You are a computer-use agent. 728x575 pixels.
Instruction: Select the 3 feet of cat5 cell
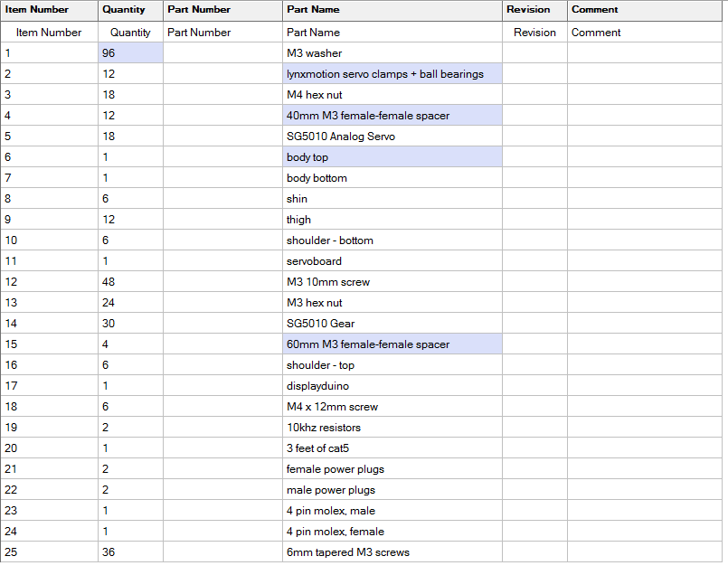pyautogui.click(x=392, y=448)
